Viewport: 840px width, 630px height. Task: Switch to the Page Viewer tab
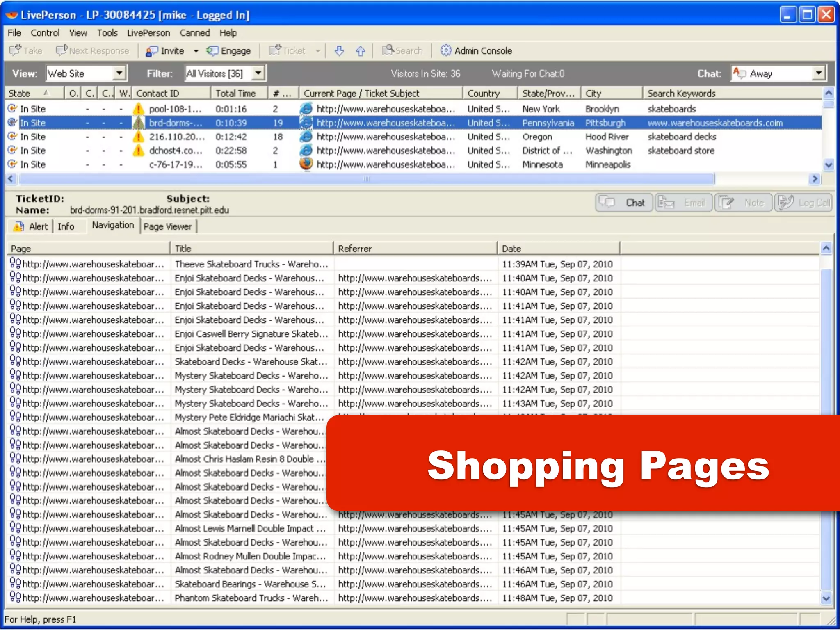point(168,226)
